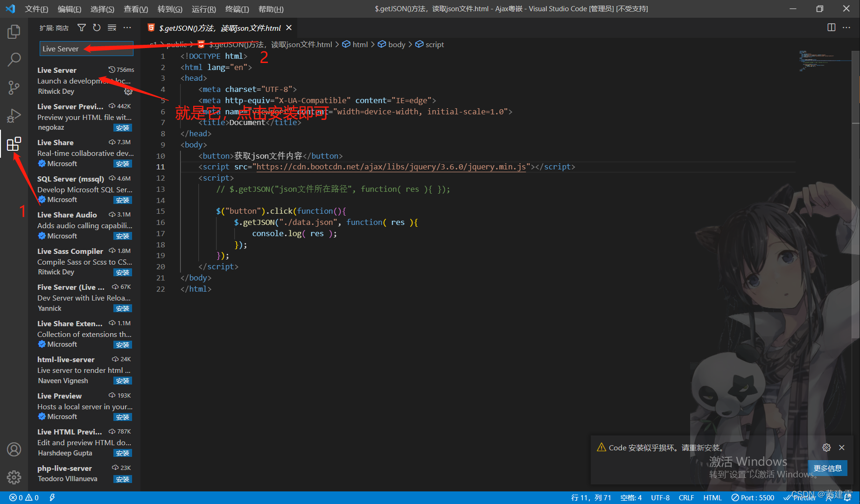Image resolution: width=860 pixels, height=504 pixels.
Task: Open the jQuery CDN link in the script src
Action: click(391, 167)
